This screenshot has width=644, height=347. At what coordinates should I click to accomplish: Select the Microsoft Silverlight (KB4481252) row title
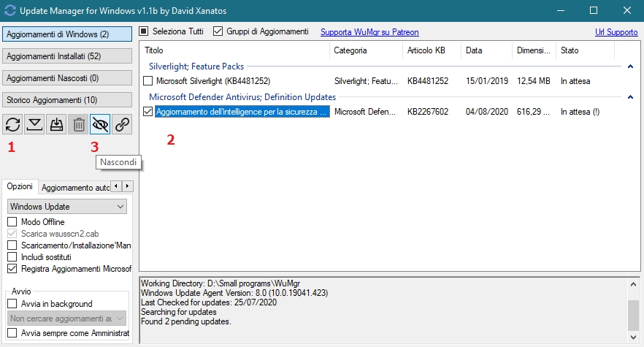[x=213, y=81]
